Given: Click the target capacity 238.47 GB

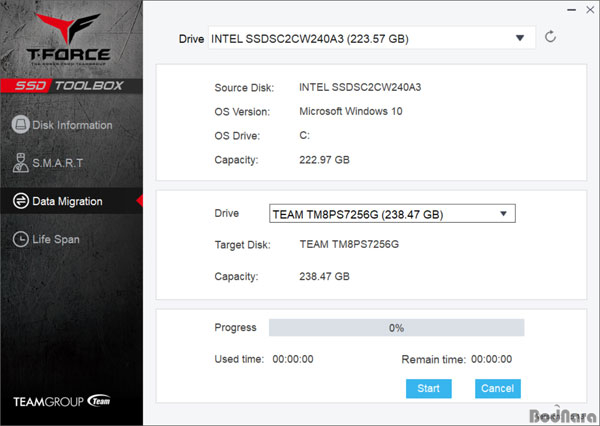Looking at the screenshot, I should pyautogui.click(x=324, y=276).
